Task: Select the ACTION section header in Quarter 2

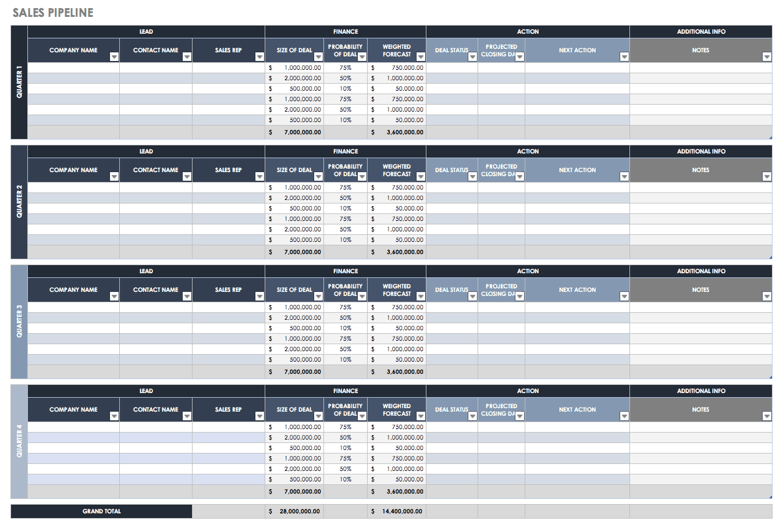Action: coord(528,151)
